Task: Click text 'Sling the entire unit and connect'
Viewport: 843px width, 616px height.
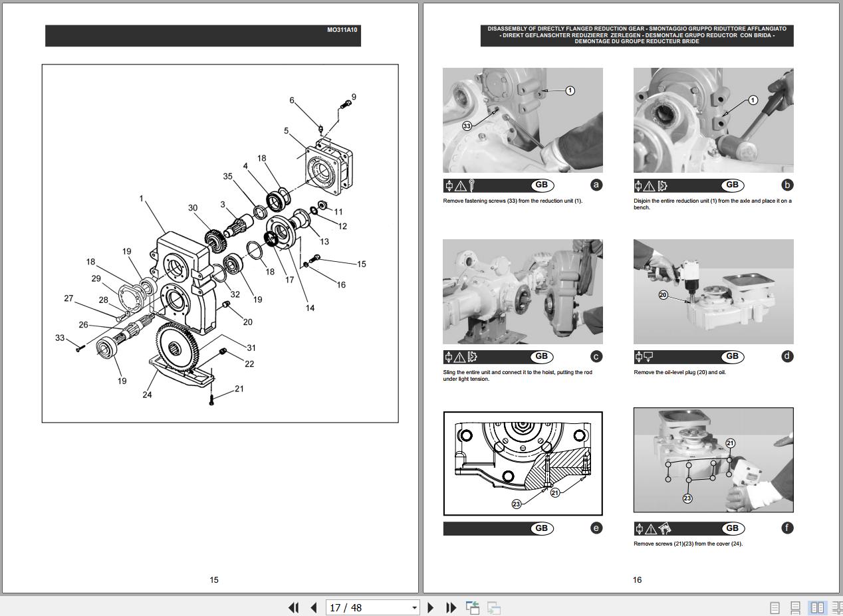Action: tap(517, 375)
